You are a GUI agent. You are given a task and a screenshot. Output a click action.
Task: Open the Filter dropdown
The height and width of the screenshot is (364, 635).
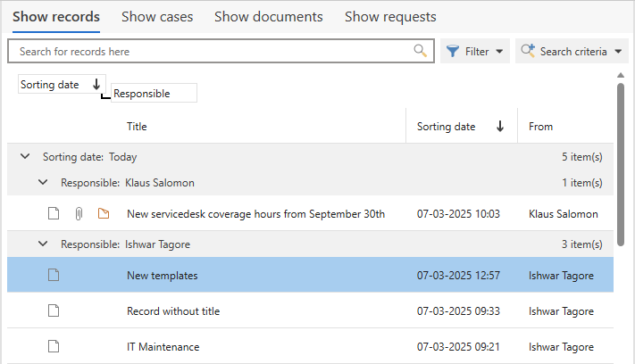(476, 52)
